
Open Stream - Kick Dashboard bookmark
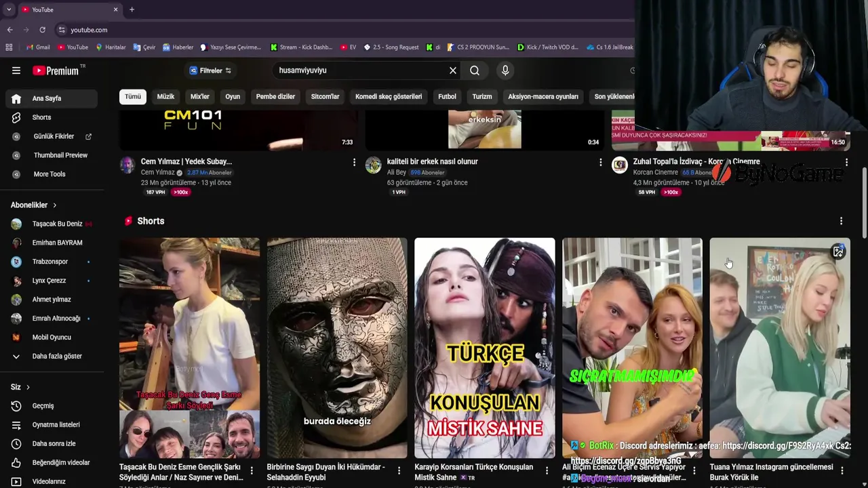[301, 47]
